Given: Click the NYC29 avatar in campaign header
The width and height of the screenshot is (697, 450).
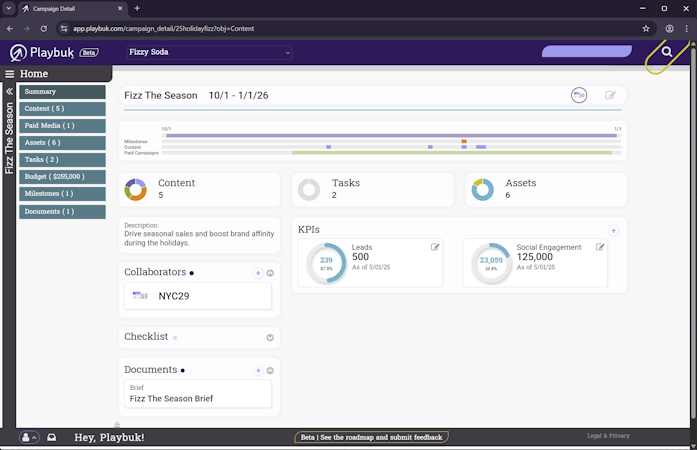Looking at the screenshot, I should coord(579,95).
